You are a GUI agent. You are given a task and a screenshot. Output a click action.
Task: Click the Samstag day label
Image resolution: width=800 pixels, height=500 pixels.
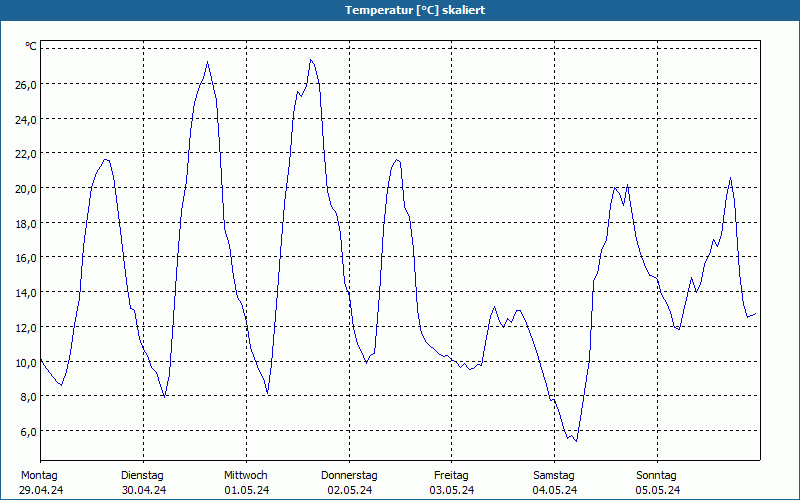click(x=554, y=476)
